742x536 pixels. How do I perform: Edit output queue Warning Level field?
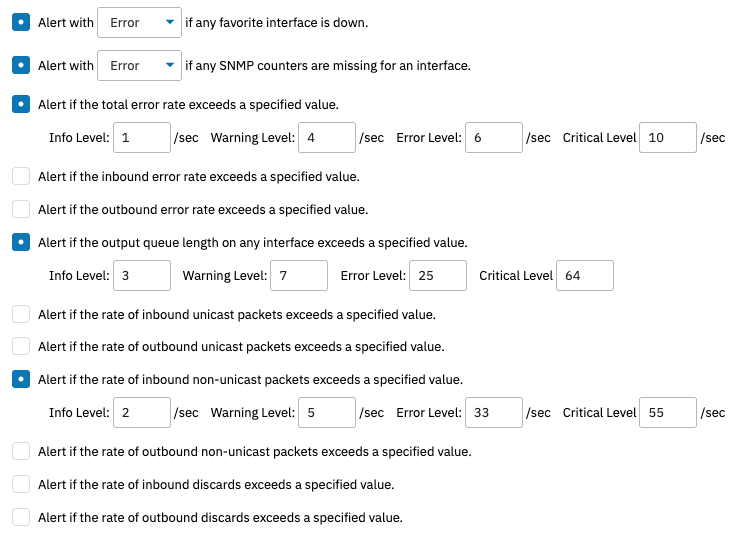[299, 275]
